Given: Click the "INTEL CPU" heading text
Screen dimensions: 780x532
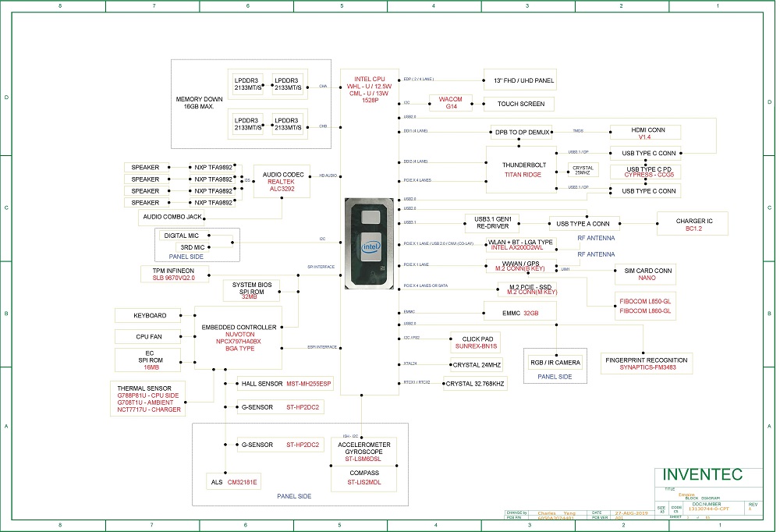Looking at the screenshot, I should [370, 79].
